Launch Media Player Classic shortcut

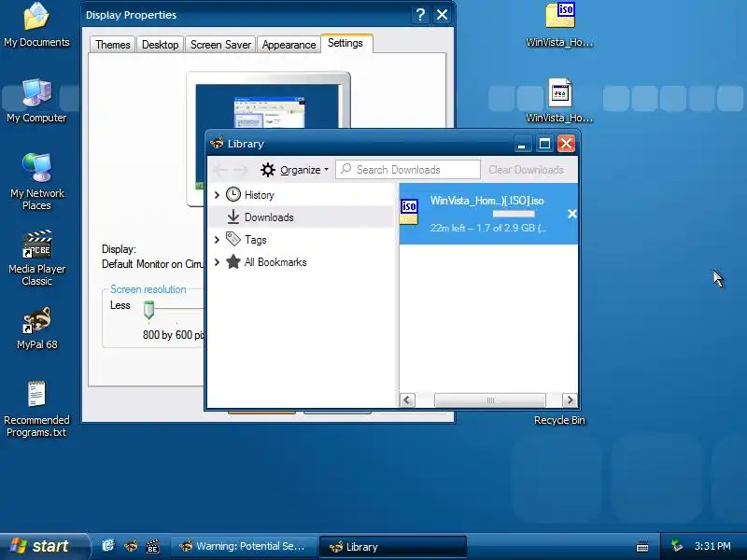tap(36, 259)
